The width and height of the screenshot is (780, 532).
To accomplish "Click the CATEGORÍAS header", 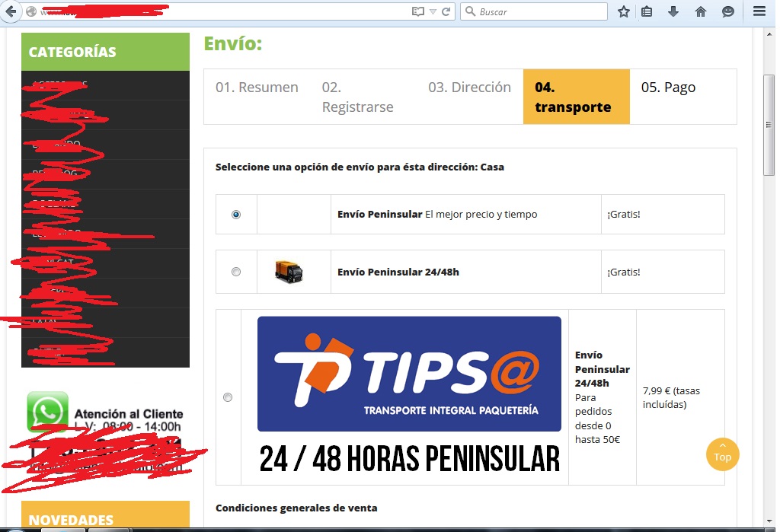I will click(x=105, y=52).
